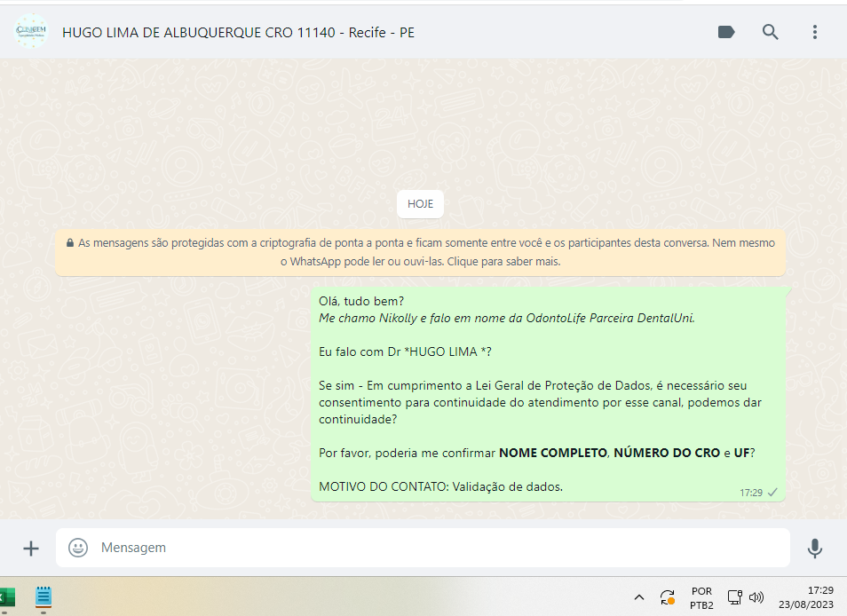Open Notepad from the taskbar
Viewport: 847px width, 616px height.
(x=44, y=596)
